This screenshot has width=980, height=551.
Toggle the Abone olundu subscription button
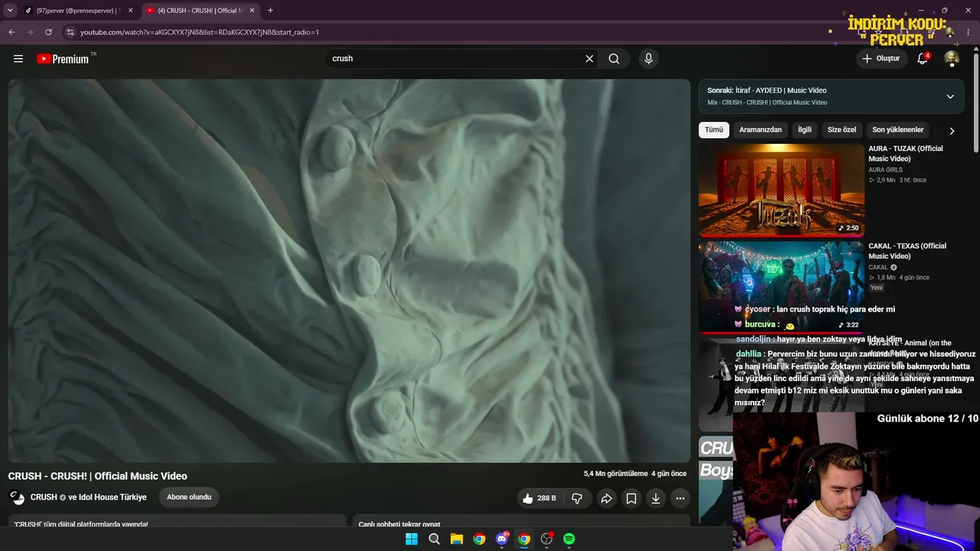pos(189,497)
